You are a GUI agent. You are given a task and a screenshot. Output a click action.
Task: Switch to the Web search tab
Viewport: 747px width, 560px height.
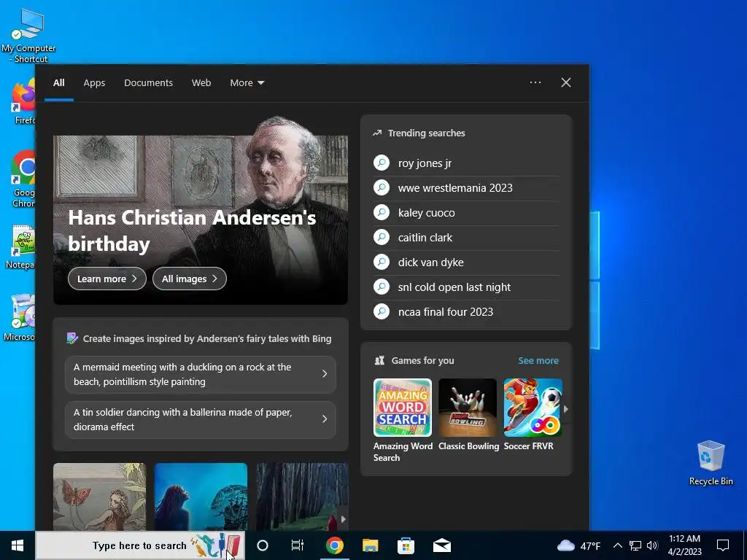201,83
